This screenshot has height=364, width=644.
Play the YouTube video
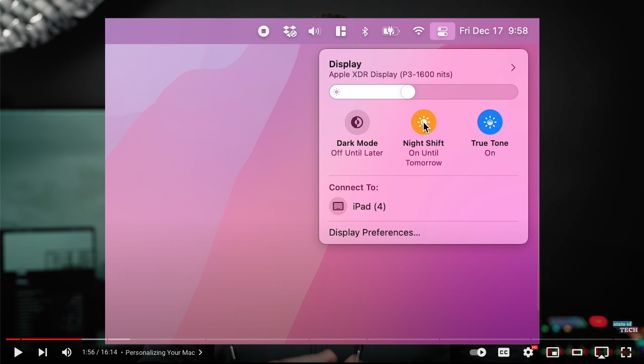point(18,352)
